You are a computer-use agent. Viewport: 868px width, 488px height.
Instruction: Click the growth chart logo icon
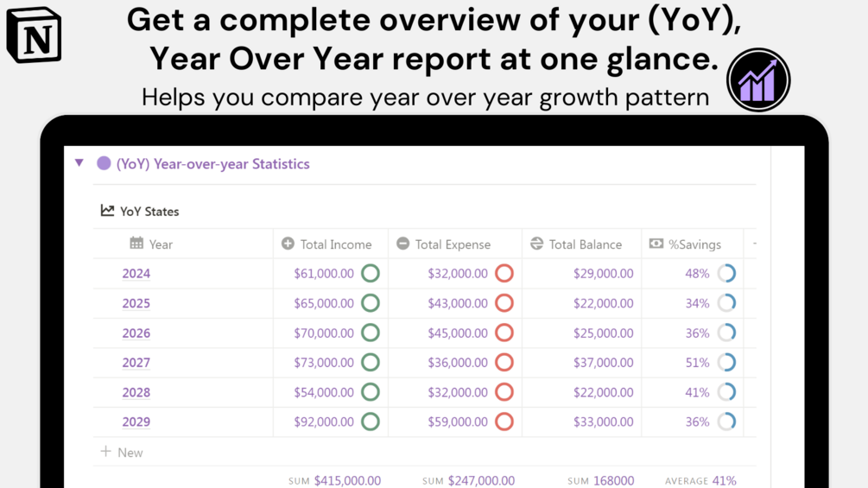pos(758,80)
